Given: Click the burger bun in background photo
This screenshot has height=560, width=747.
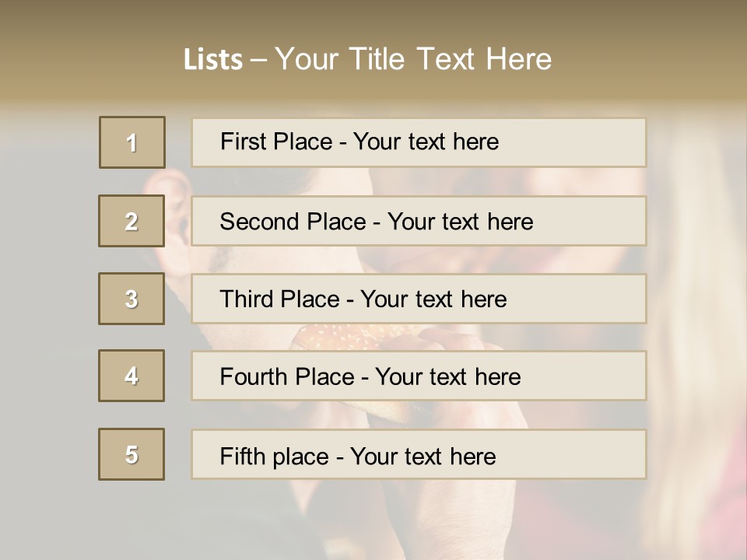Looking at the screenshot, I should [x=342, y=338].
